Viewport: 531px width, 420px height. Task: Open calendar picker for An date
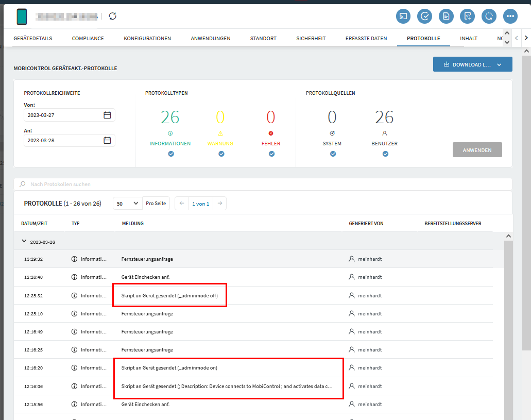[107, 140]
